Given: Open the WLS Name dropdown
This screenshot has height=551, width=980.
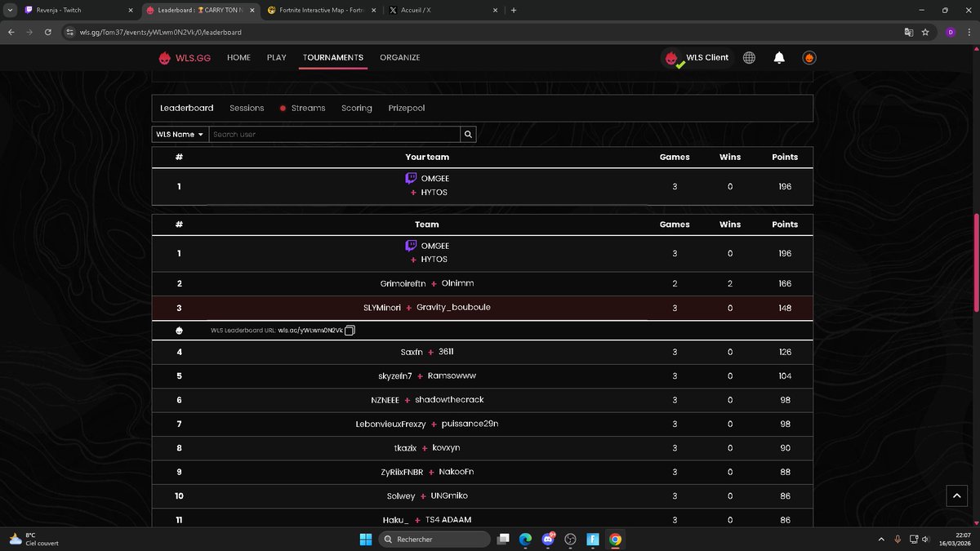Looking at the screenshot, I should click(x=180, y=135).
